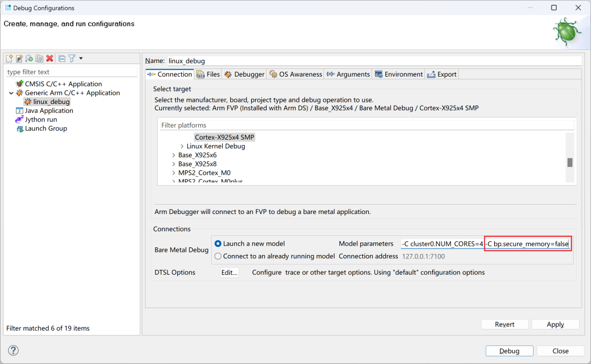Click the platform list scrollbar thumb
591x364 pixels.
[x=570, y=162]
